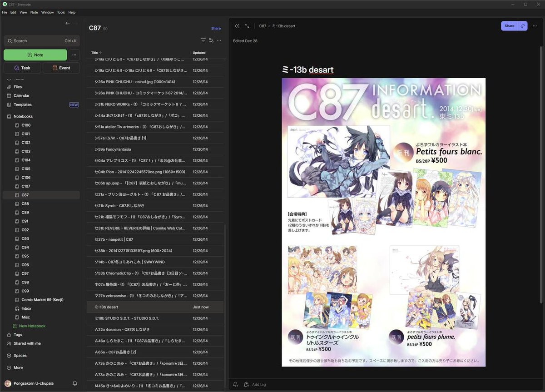Open the C99 notebook

pyautogui.click(x=25, y=291)
